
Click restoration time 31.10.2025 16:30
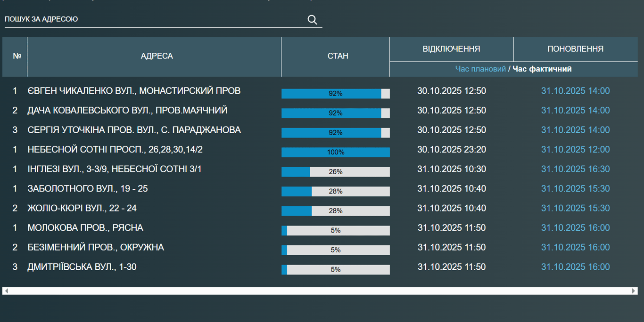[x=575, y=169]
